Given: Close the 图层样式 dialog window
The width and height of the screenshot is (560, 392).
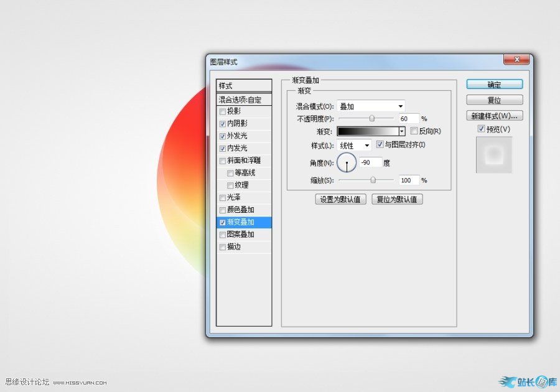Looking at the screenshot, I should (516, 60).
